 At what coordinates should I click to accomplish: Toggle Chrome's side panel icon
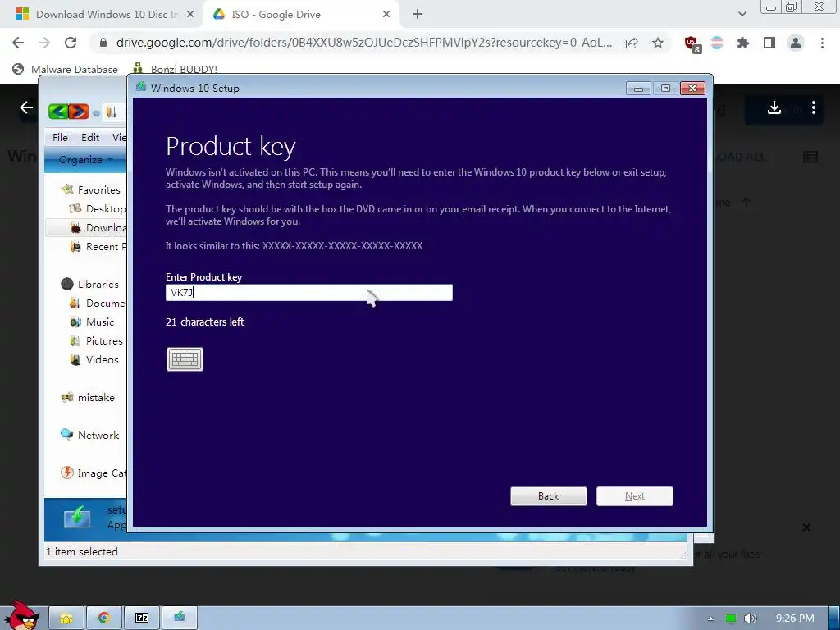click(x=769, y=43)
